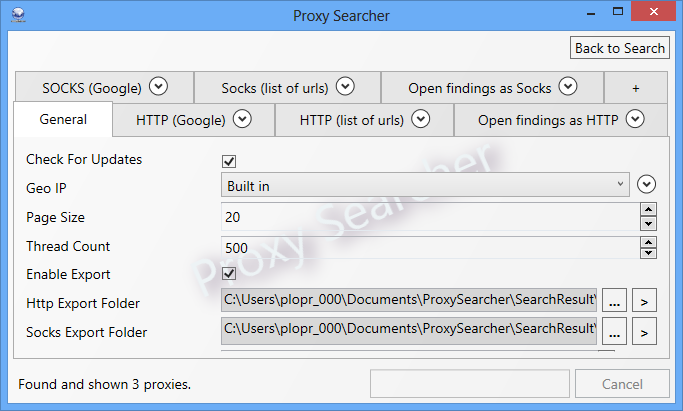Click the greyed Cancel button
Image resolution: width=683 pixels, height=411 pixels.
[622, 384]
